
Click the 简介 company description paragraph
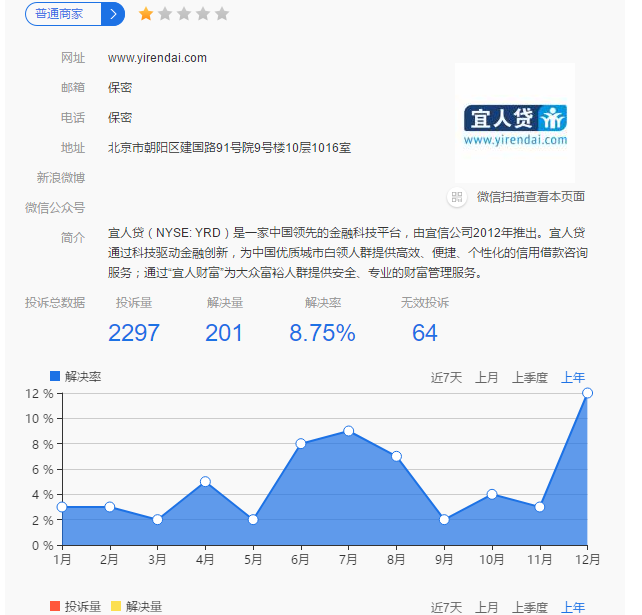348,253
